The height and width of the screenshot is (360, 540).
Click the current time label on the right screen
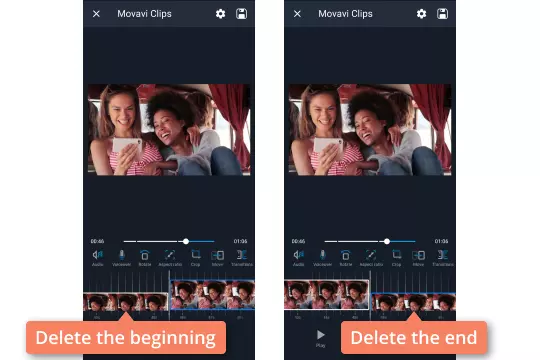(298, 241)
